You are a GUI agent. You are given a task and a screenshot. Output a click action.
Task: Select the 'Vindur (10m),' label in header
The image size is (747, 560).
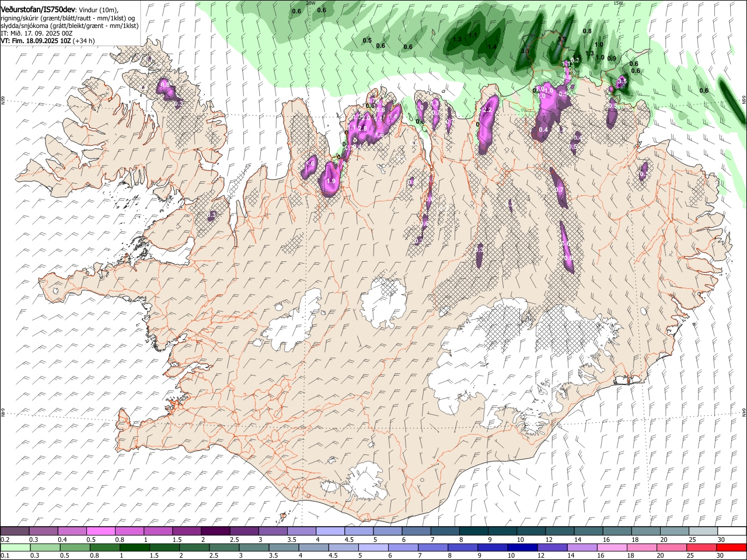coord(99,10)
